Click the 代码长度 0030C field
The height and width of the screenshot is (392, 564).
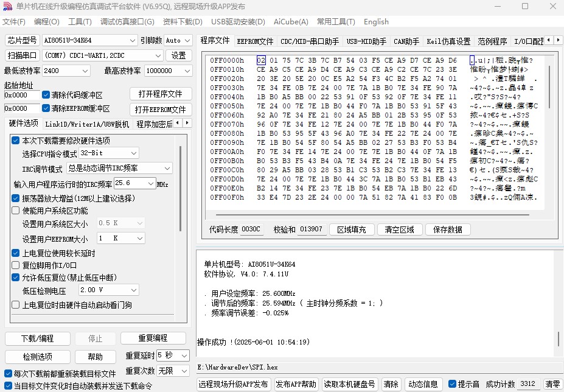251,229
